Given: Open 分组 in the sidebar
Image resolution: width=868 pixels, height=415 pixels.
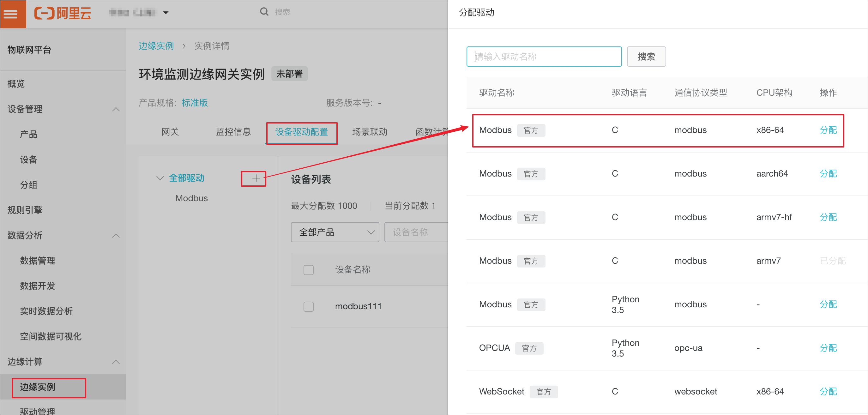Looking at the screenshot, I should [29, 185].
